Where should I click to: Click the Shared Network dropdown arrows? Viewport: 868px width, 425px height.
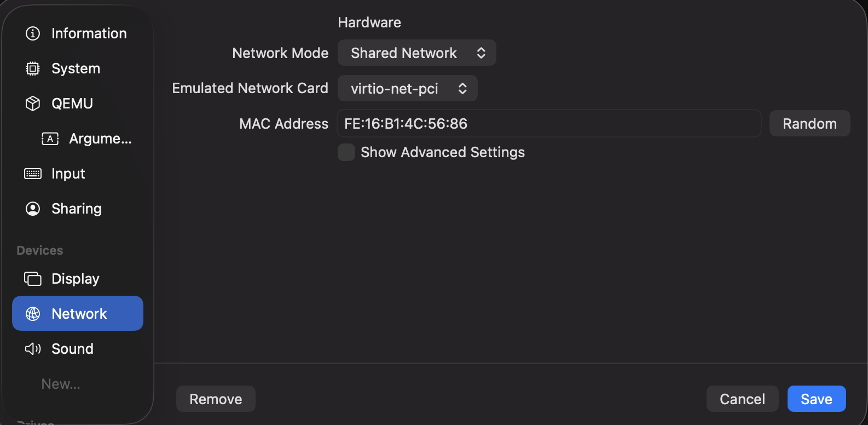pyautogui.click(x=481, y=53)
